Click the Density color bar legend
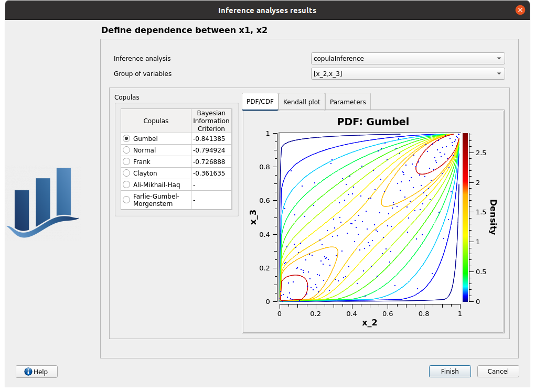 coord(465,217)
